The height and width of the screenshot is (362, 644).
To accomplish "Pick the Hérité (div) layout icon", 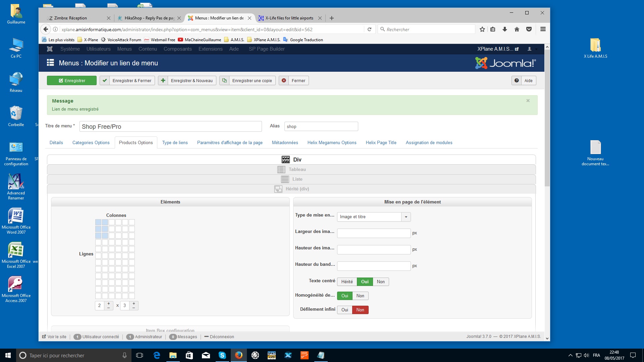I will (x=278, y=189).
